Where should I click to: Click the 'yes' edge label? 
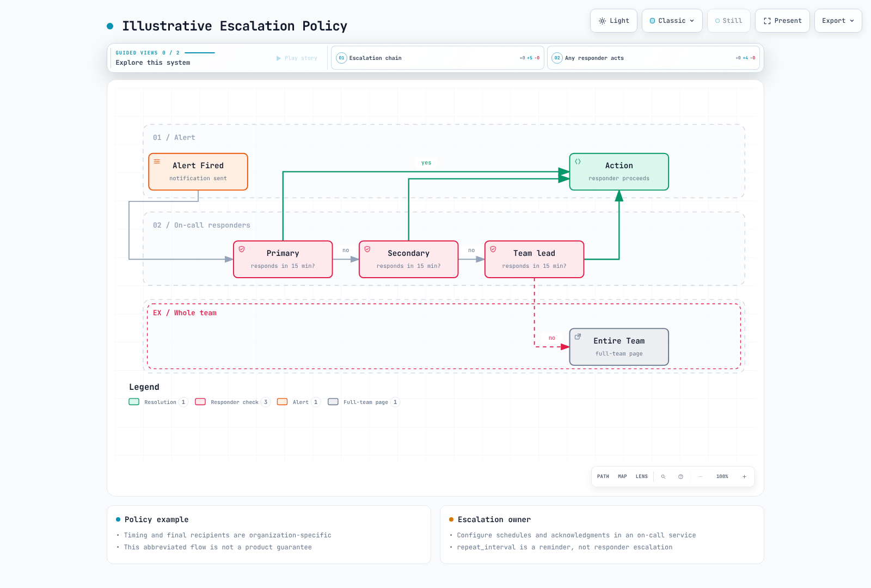click(426, 163)
